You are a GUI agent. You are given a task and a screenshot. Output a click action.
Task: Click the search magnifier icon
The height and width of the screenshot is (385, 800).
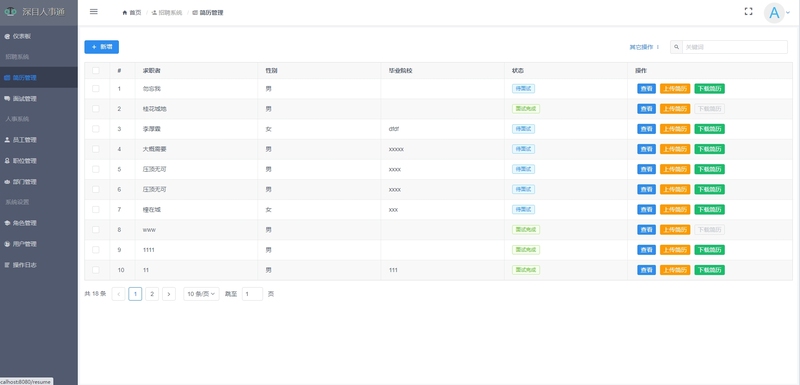point(677,47)
